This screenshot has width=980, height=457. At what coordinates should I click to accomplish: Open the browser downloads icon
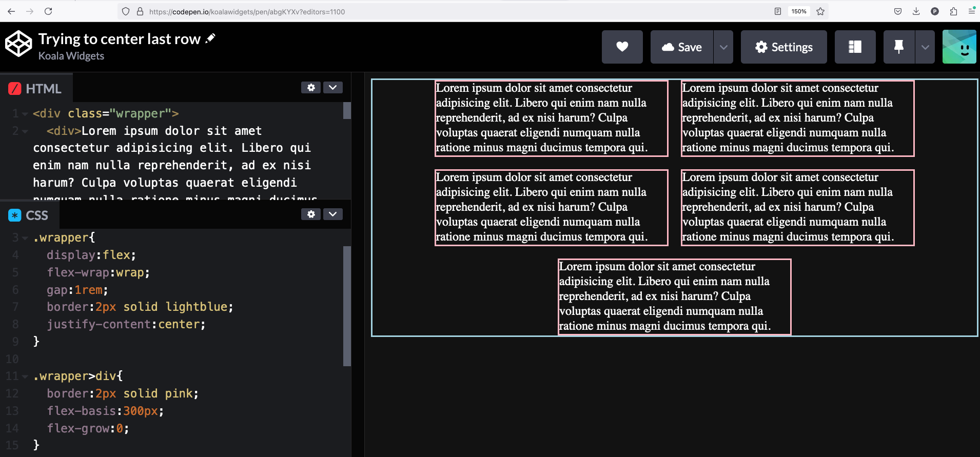pos(916,11)
